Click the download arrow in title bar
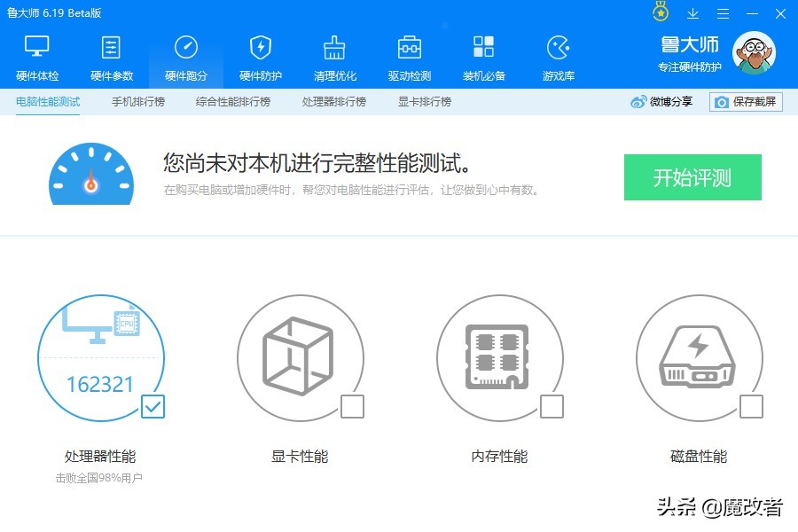The height and width of the screenshot is (532, 798). coord(692,13)
